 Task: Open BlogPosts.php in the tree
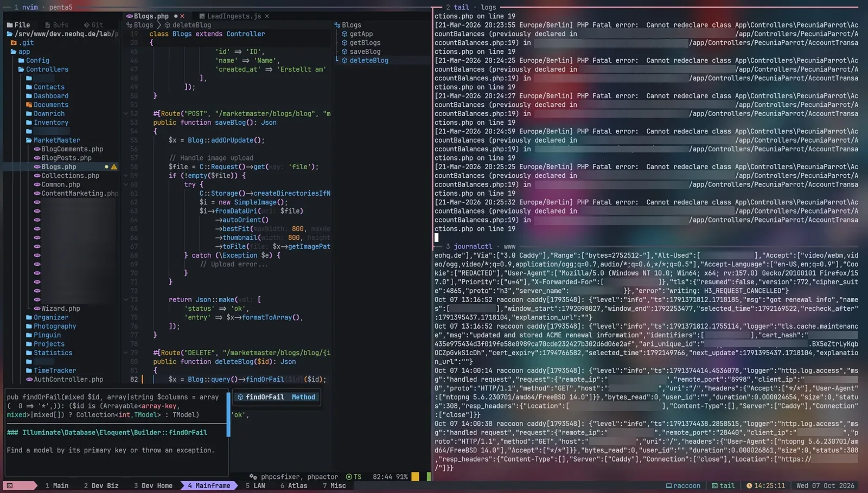(63, 158)
